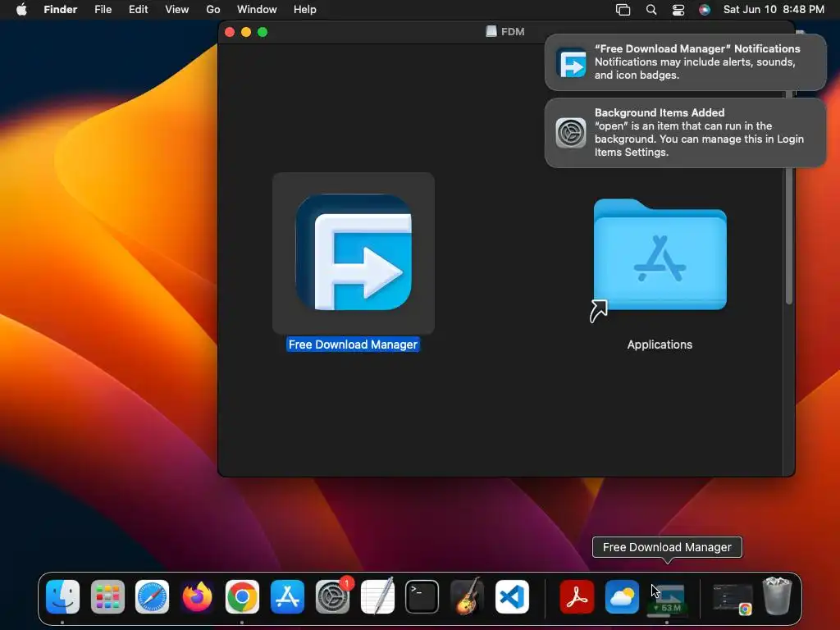Open Launchpad from the Dock
The height and width of the screenshot is (630, 840).
tap(107, 597)
